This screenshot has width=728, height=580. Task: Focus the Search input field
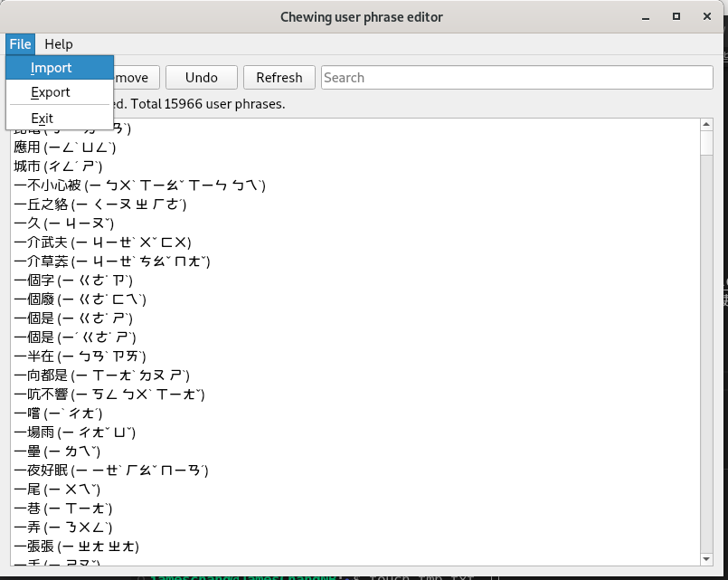[516, 77]
